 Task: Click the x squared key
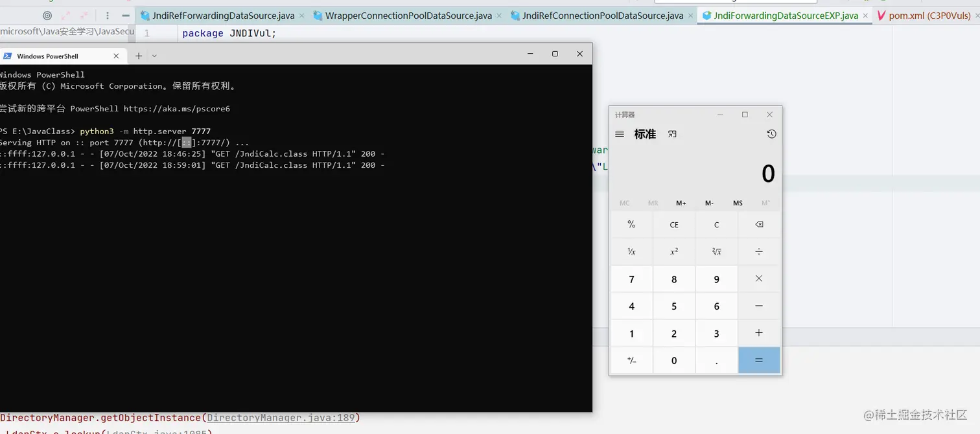tap(674, 251)
